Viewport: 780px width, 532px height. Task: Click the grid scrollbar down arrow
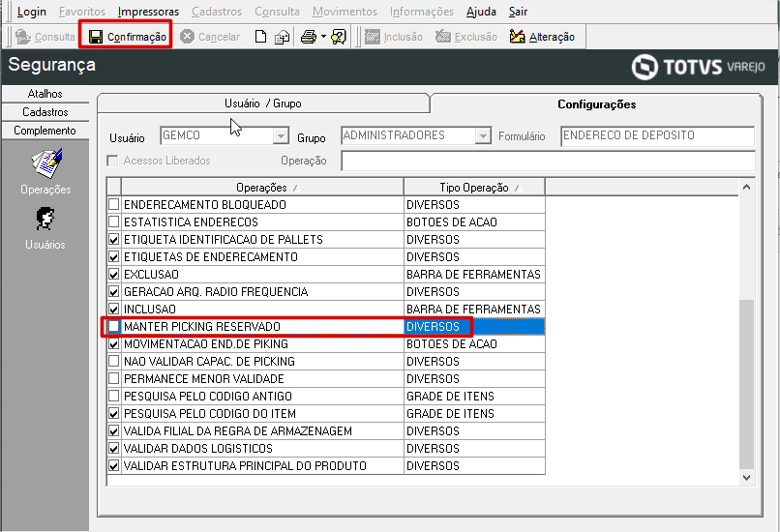point(746,477)
